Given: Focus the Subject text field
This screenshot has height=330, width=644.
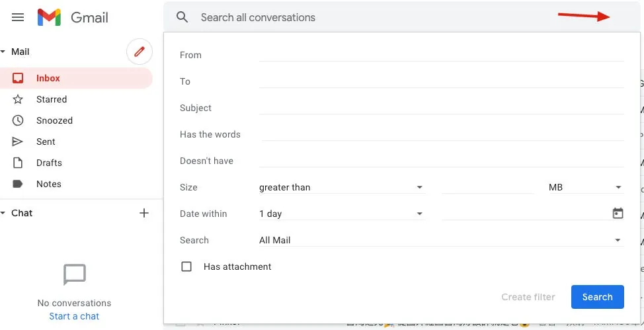Looking at the screenshot, I should 441,107.
